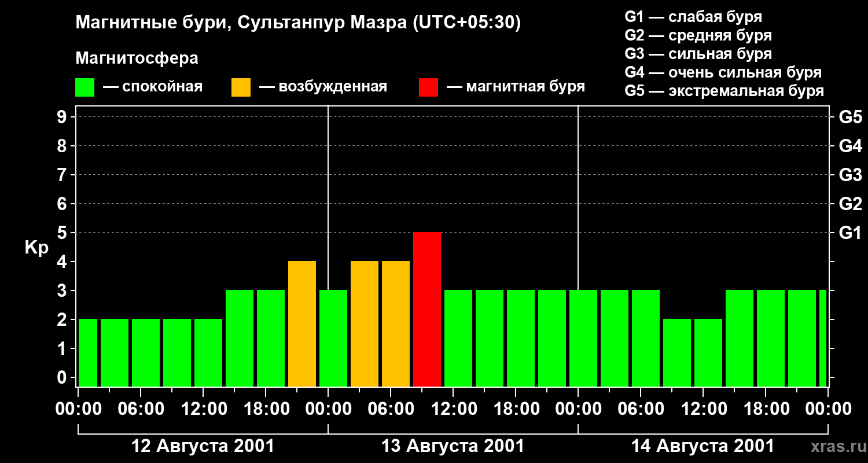The height and width of the screenshot is (463, 868).
Task: Click the '13 Августа 2001' date label
Action: point(453,446)
